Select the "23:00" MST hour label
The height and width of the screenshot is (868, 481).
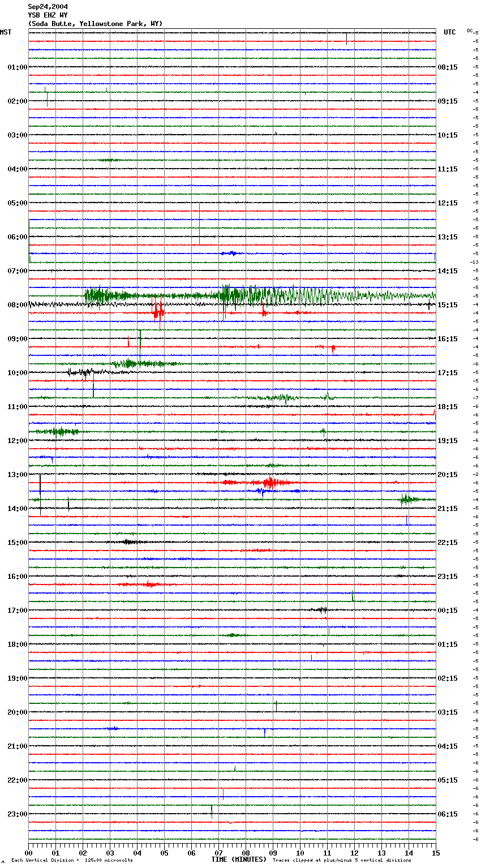click(x=18, y=814)
